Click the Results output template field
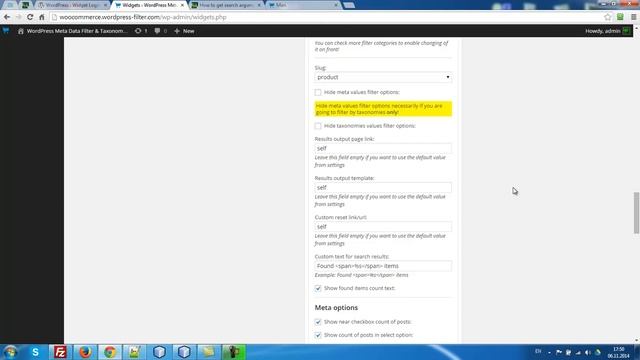Image resolution: width=640 pixels, height=360 pixels. click(x=383, y=187)
